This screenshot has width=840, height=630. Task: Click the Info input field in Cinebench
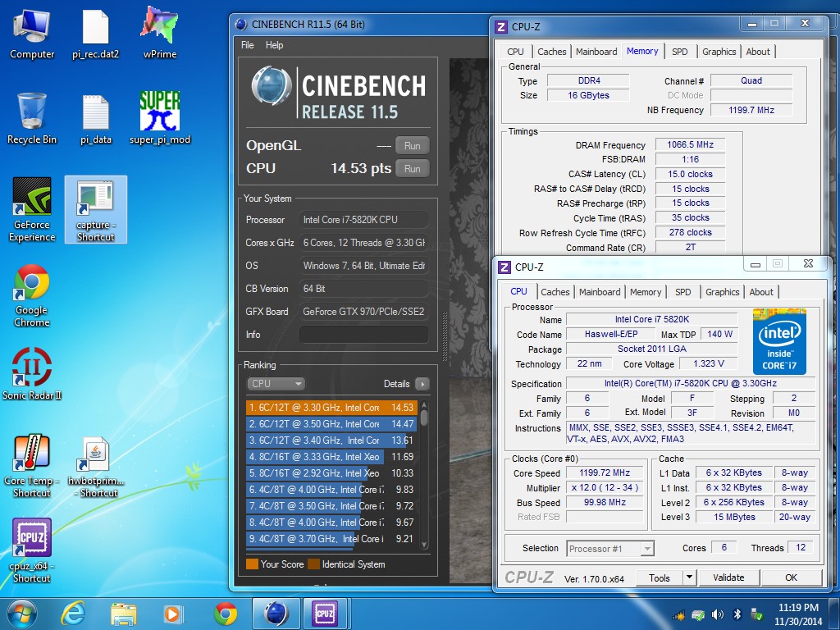[363, 335]
